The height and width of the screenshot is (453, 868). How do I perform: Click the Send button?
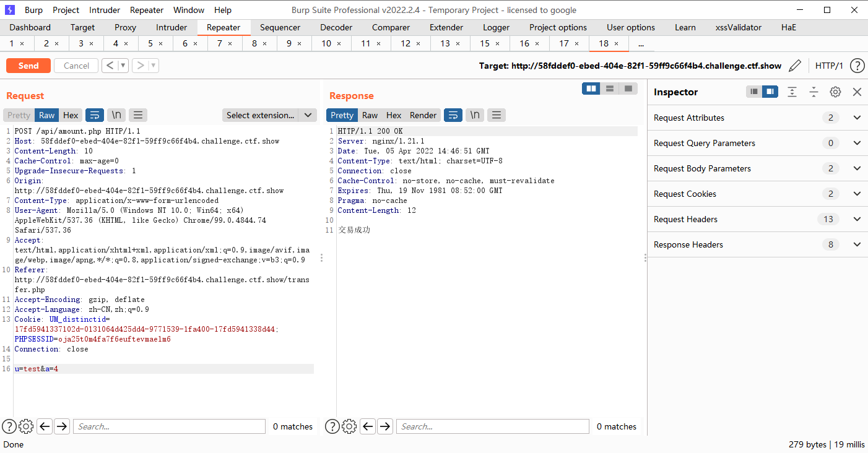28,65
